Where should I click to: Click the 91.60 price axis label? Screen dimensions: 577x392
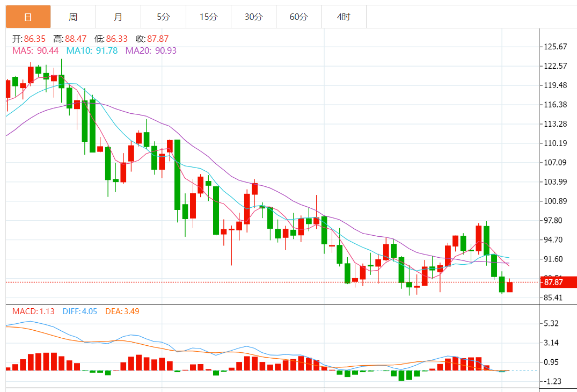tap(553, 259)
